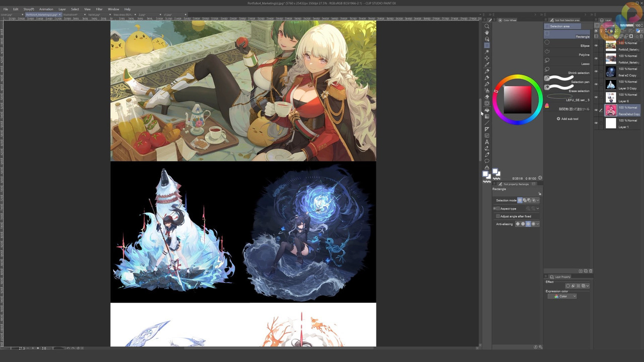Select the Airbrush tool
The image size is (644, 362).
point(487,90)
